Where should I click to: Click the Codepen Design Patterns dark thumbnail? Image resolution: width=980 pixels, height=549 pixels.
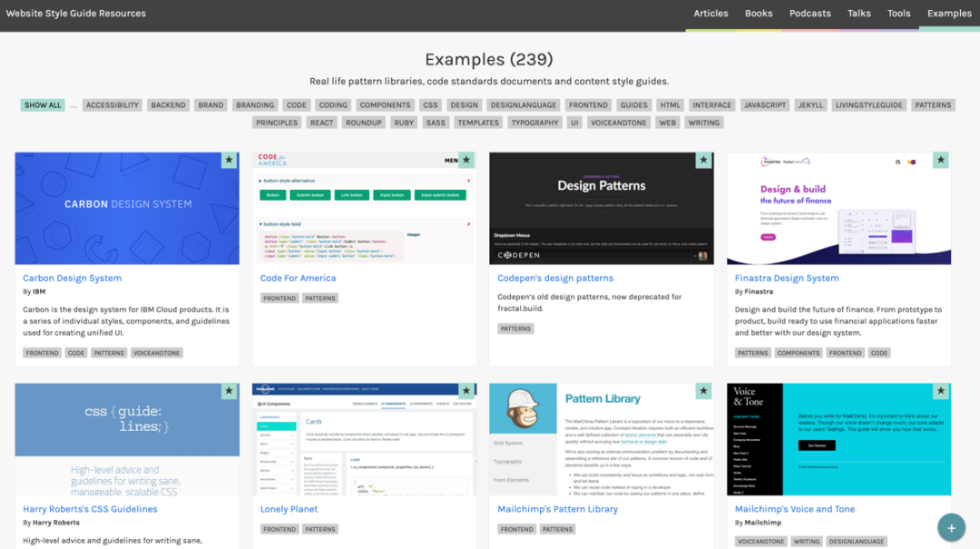pyautogui.click(x=602, y=208)
